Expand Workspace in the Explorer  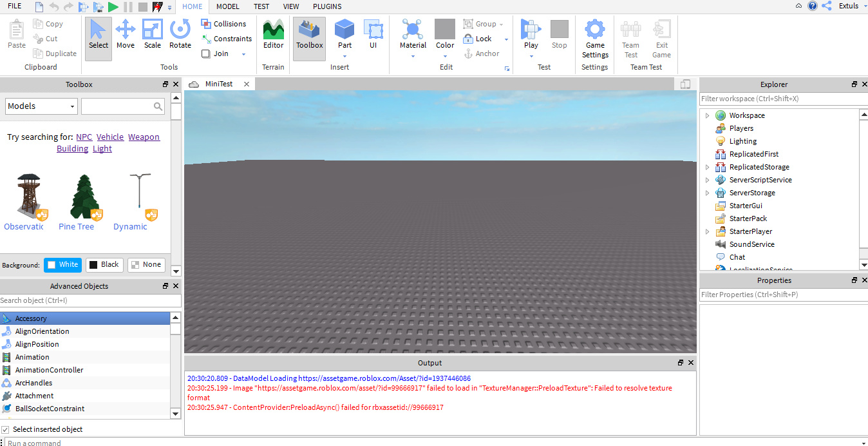point(707,115)
